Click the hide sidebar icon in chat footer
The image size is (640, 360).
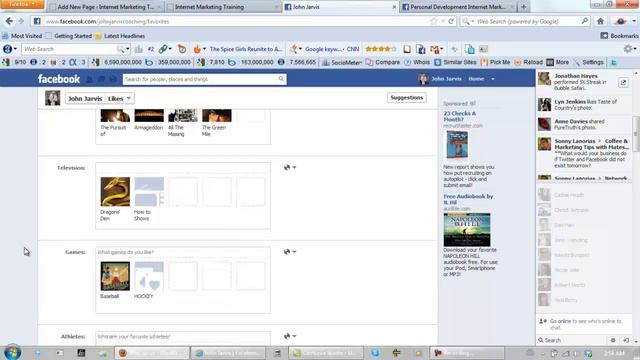click(626, 340)
